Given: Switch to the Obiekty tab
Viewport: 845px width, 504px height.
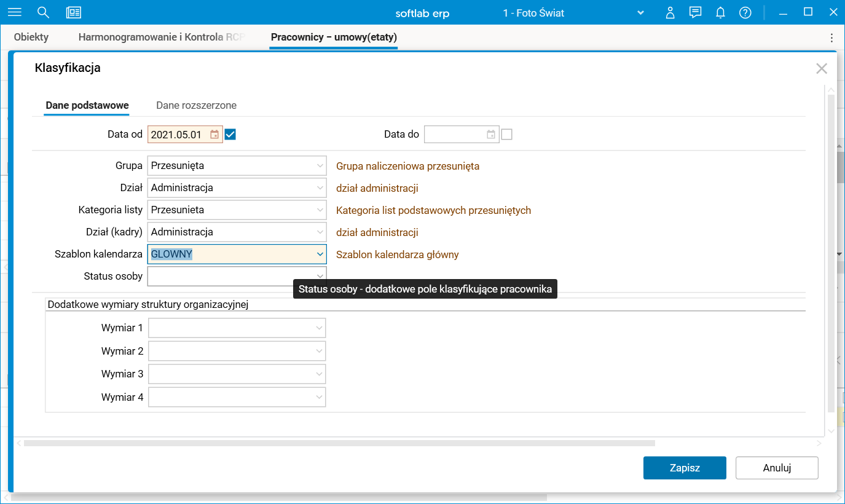Looking at the screenshot, I should 31,37.
